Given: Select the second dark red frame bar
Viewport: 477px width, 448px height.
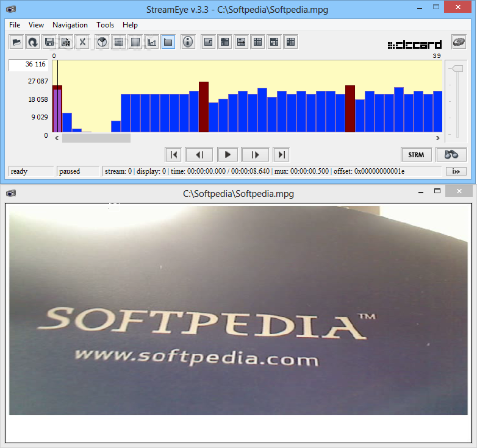Looking at the screenshot, I should click(204, 107).
